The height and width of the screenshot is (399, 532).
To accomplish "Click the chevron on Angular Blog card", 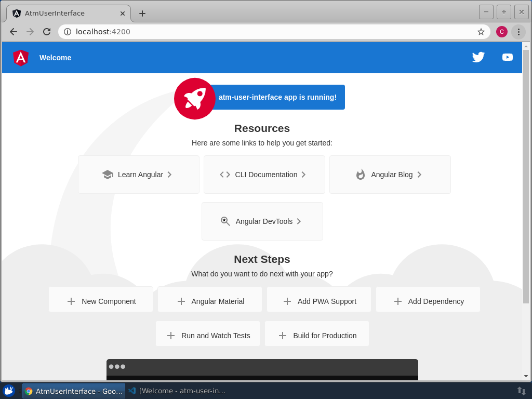I will 419,175.
